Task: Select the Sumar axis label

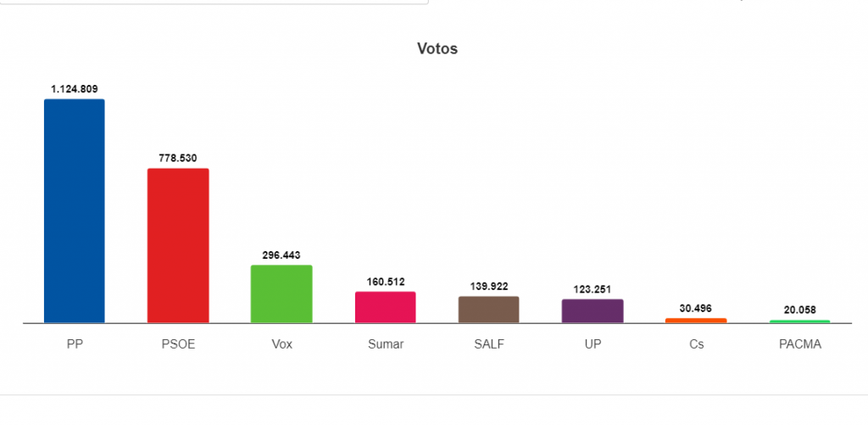Action: (385, 344)
